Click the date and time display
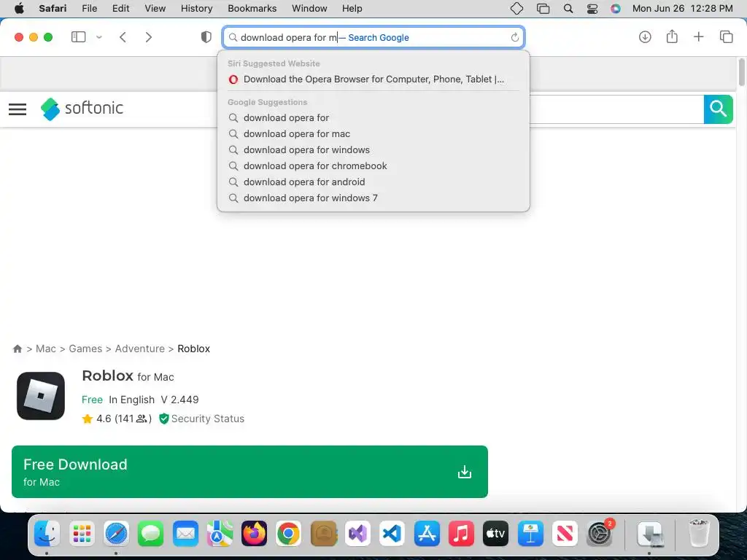 682,9
